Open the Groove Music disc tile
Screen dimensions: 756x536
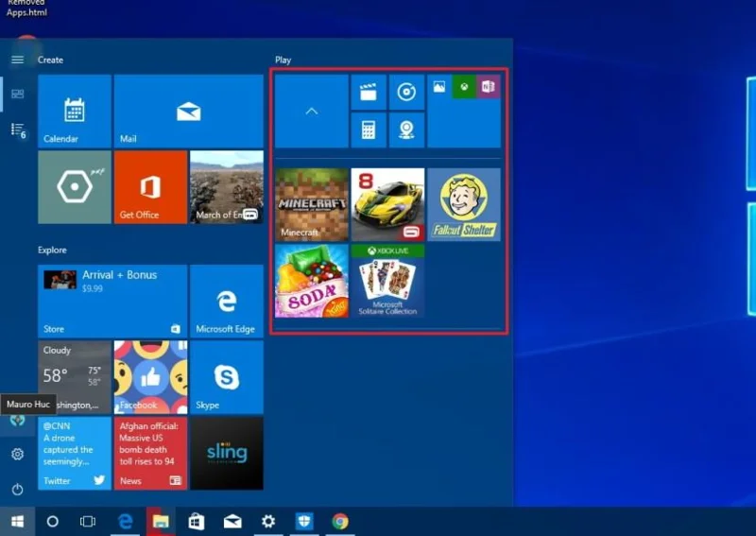[406, 92]
